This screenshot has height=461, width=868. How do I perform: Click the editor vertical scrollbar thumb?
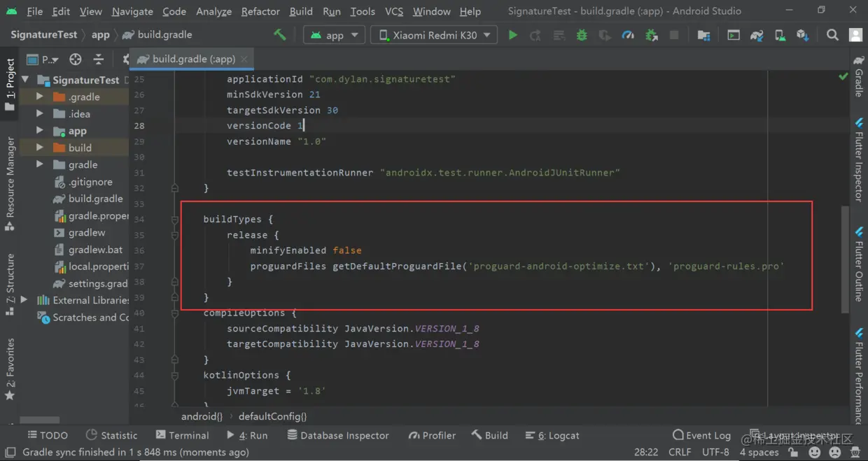click(x=846, y=259)
